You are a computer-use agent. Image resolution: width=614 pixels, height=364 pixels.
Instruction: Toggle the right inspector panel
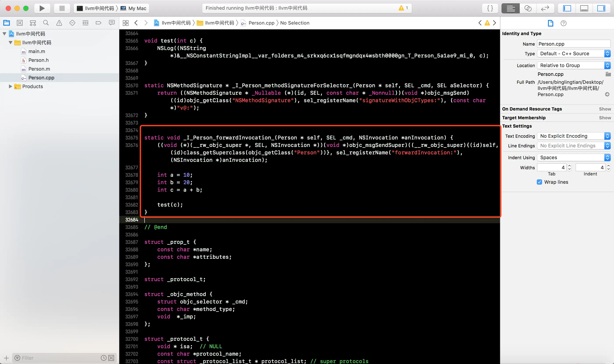[601, 8]
